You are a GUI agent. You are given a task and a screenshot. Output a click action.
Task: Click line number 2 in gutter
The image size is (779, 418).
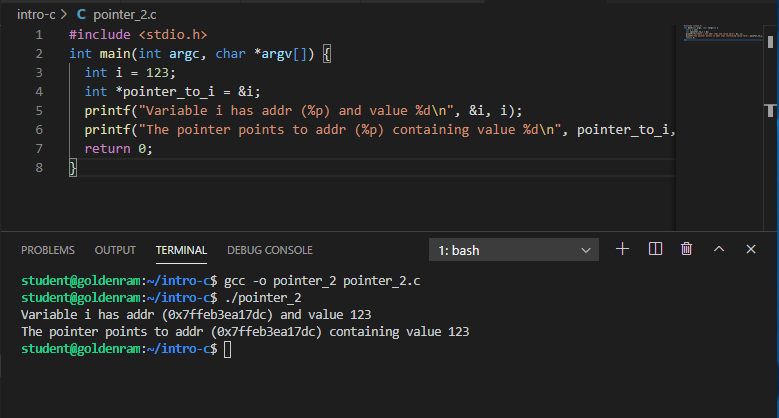[x=39, y=54]
